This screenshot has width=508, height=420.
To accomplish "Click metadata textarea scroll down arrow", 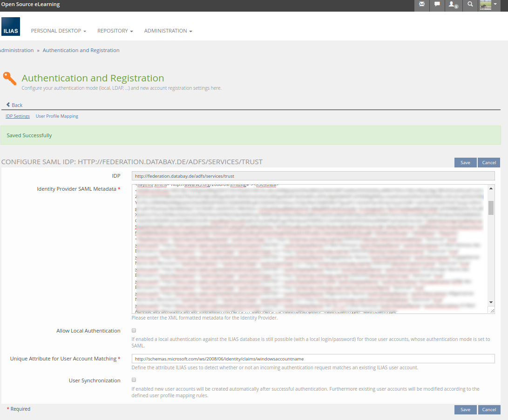I will (491, 302).
